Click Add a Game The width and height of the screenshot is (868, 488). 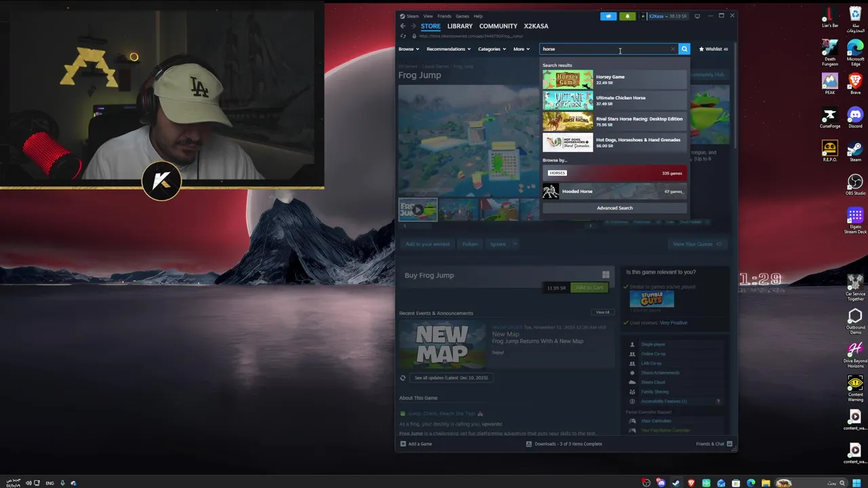(416, 444)
